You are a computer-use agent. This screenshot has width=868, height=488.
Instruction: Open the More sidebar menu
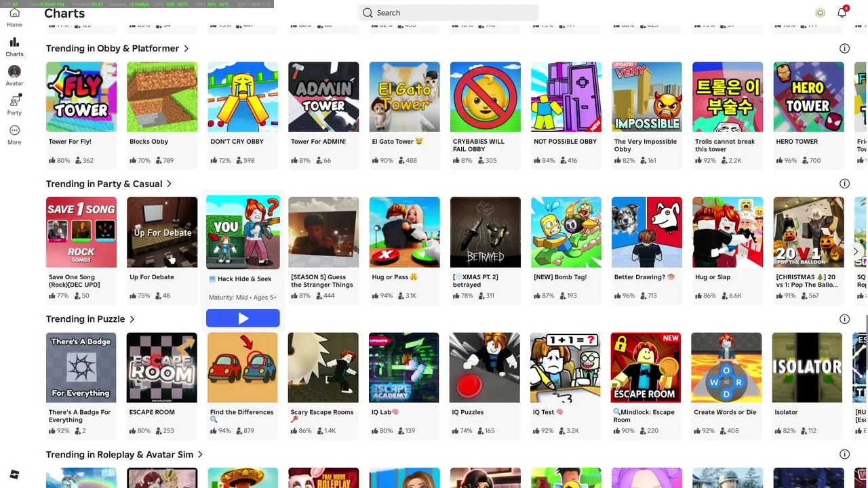[x=14, y=135]
